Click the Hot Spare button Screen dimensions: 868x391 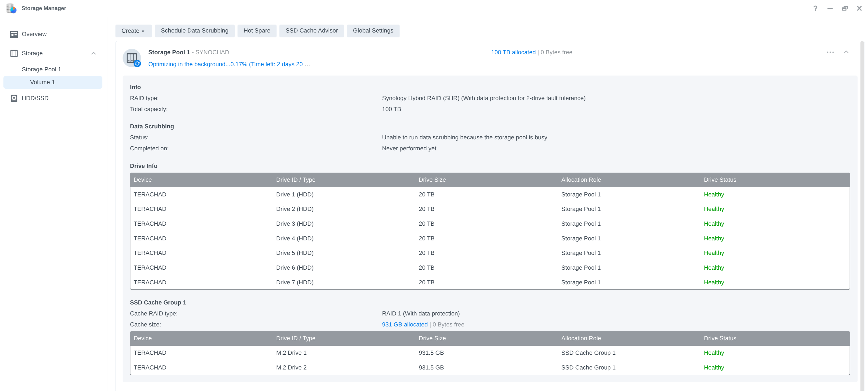pos(257,31)
